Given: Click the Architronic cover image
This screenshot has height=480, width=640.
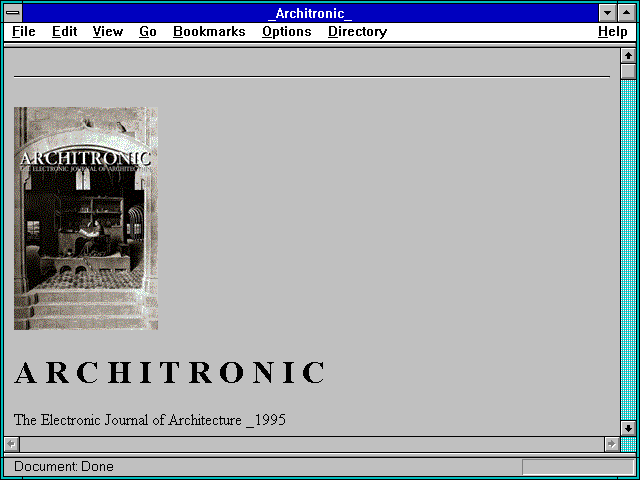Looking at the screenshot, I should pyautogui.click(x=86, y=218).
